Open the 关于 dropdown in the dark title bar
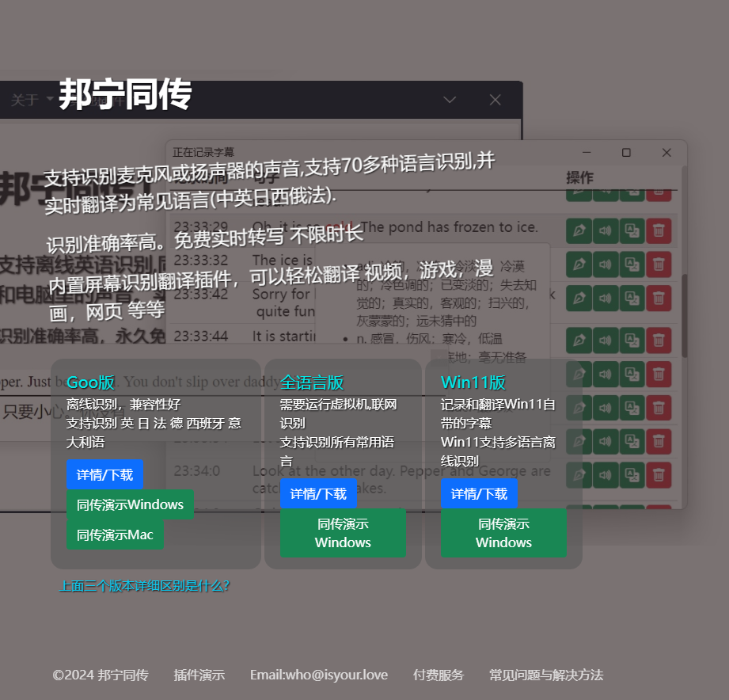This screenshot has height=700, width=729. coord(32,100)
